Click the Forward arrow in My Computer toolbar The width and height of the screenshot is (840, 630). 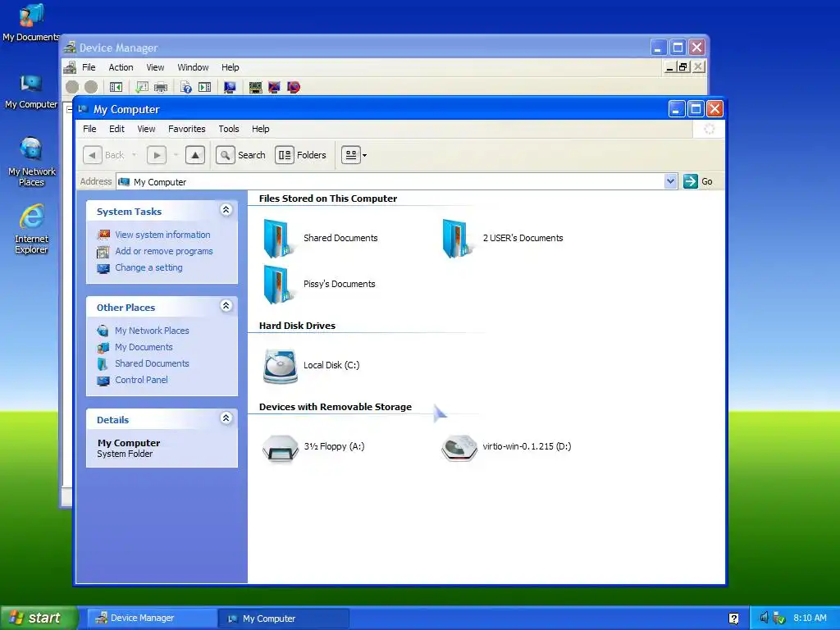[157, 155]
